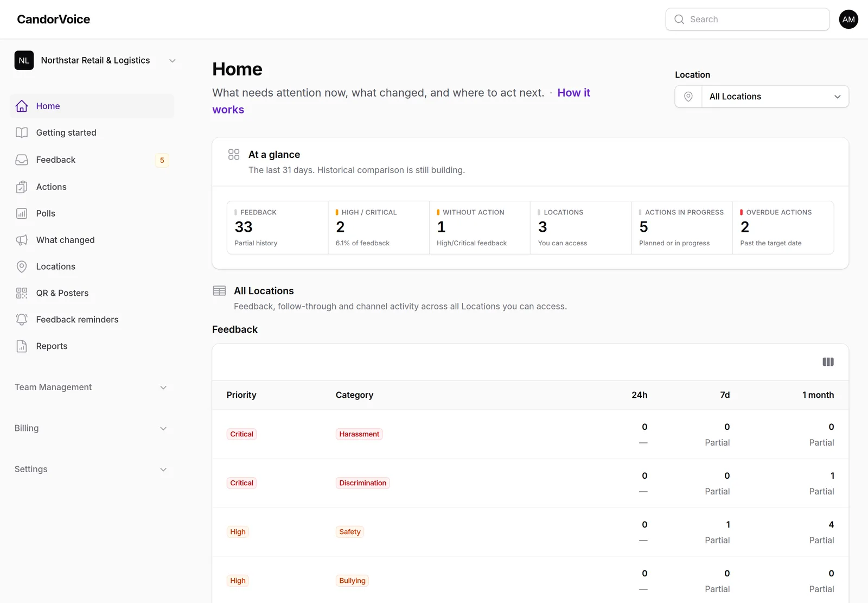
Task: Click the At a glance grid icon
Action: click(x=234, y=155)
